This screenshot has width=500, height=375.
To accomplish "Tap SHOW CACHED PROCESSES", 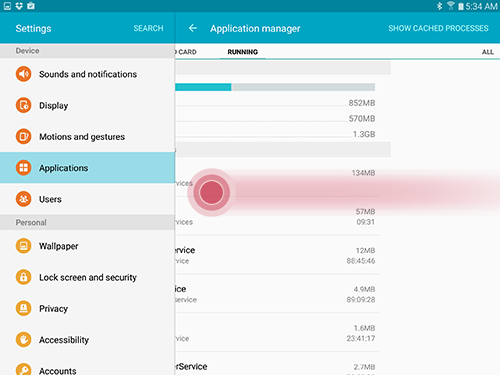I will (438, 28).
